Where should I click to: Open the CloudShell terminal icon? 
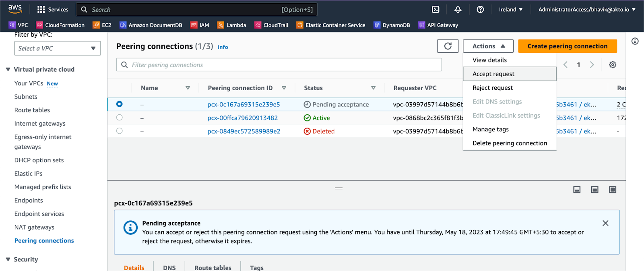click(x=436, y=9)
